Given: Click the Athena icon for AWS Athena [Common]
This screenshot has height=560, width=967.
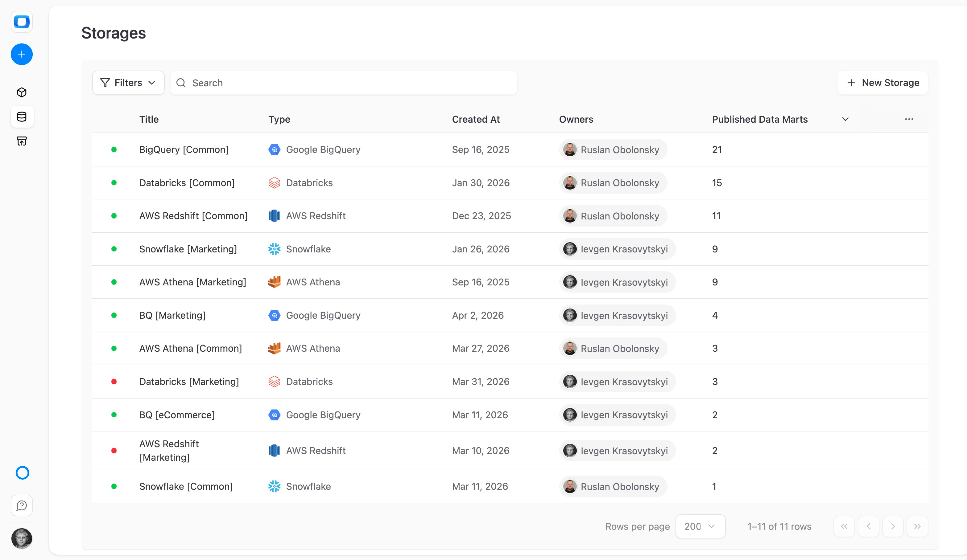Looking at the screenshot, I should (x=274, y=348).
